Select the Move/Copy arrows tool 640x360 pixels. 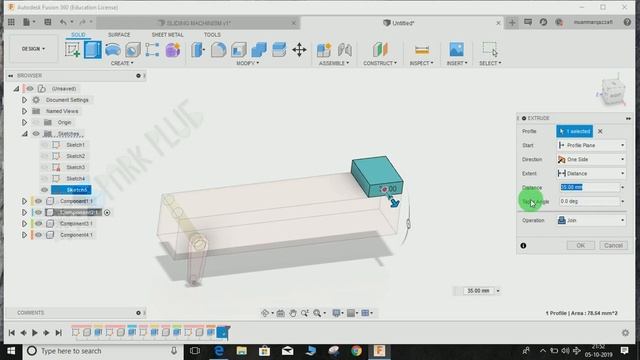point(299,50)
